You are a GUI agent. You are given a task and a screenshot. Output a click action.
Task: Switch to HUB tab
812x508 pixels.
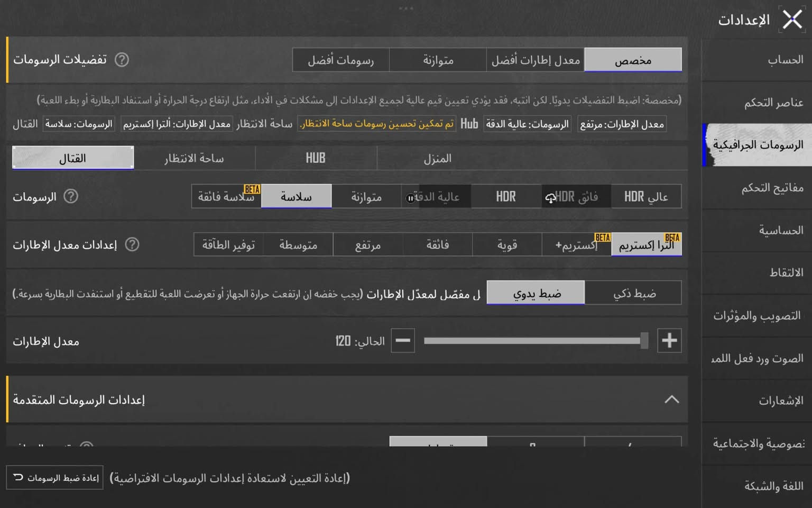coord(316,158)
